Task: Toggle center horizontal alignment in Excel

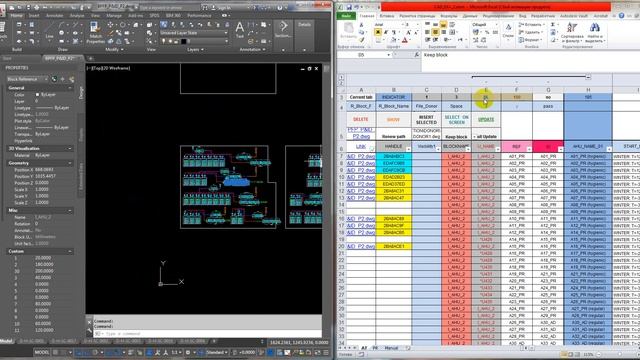Action: click(x=436, y=32)
